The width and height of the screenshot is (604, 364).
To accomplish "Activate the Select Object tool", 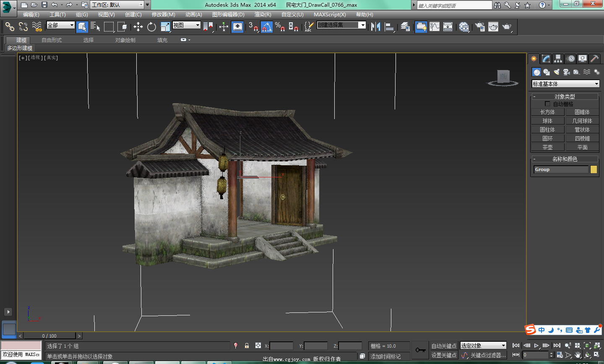I will tap(82, 27).
